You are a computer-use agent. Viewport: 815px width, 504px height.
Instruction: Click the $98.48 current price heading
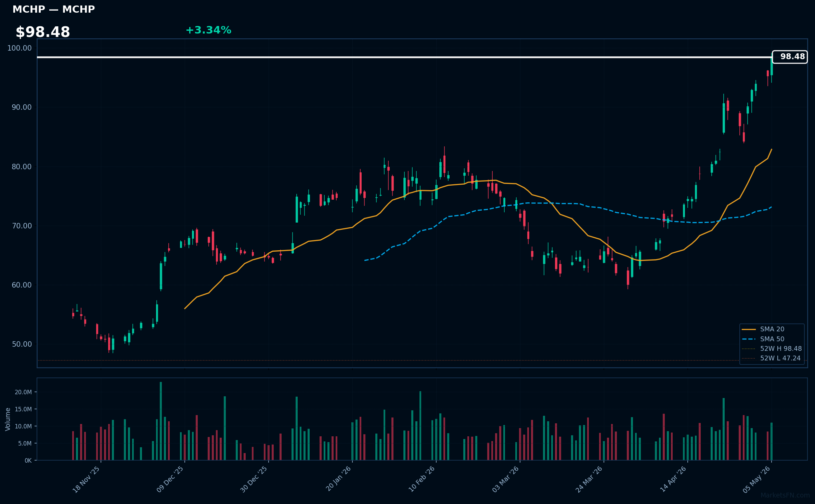(x=43, y=32)
